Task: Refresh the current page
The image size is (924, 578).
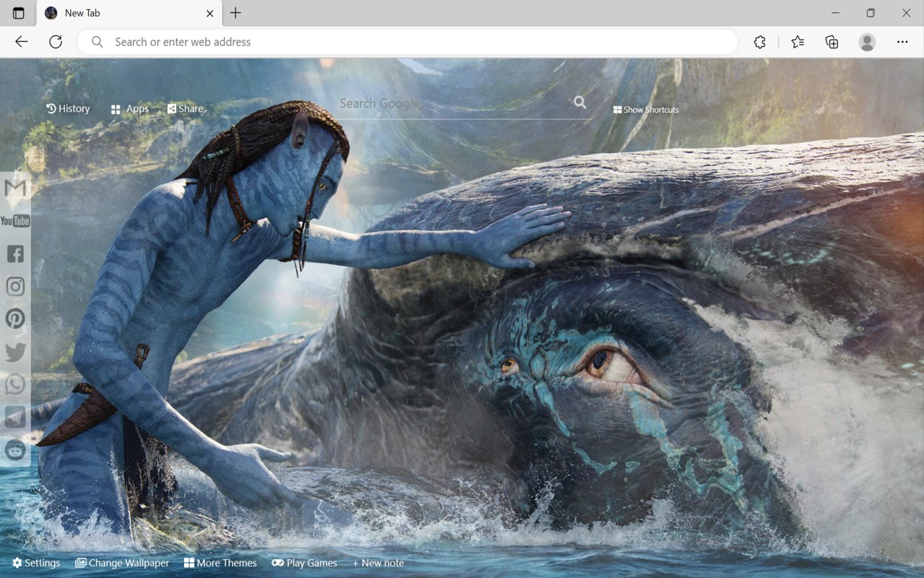Action: point(56,42)
